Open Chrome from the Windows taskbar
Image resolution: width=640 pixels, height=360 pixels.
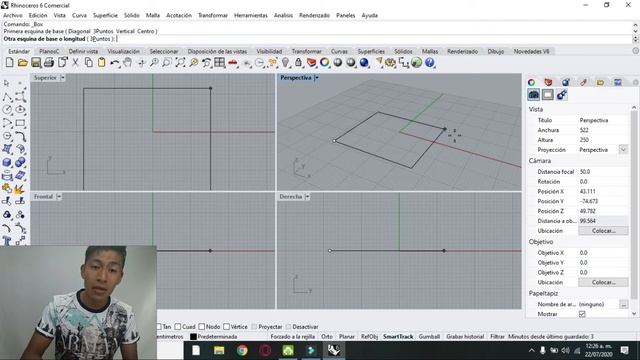click(242, 350)
